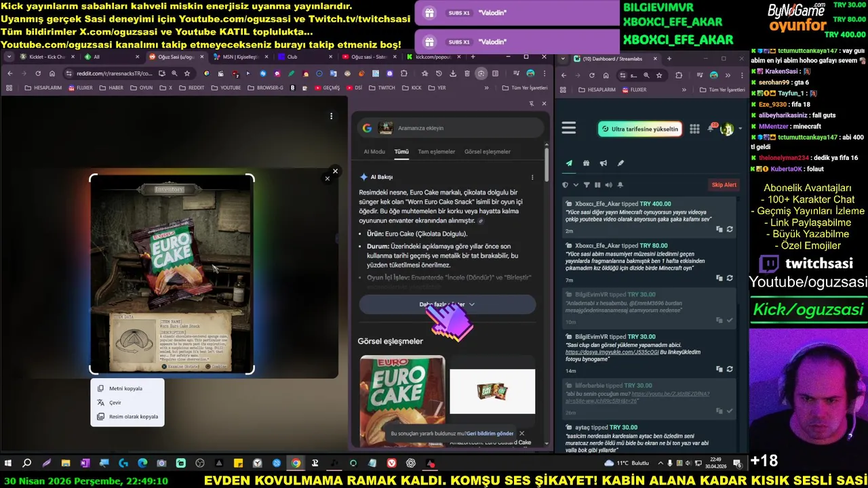
Task: Open the Streamlabs hamburger menu
Action: [x=568, y=128]
